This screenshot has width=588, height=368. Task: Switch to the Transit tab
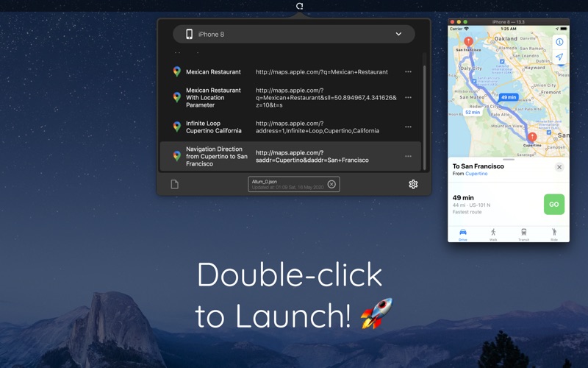click(523, 234)
